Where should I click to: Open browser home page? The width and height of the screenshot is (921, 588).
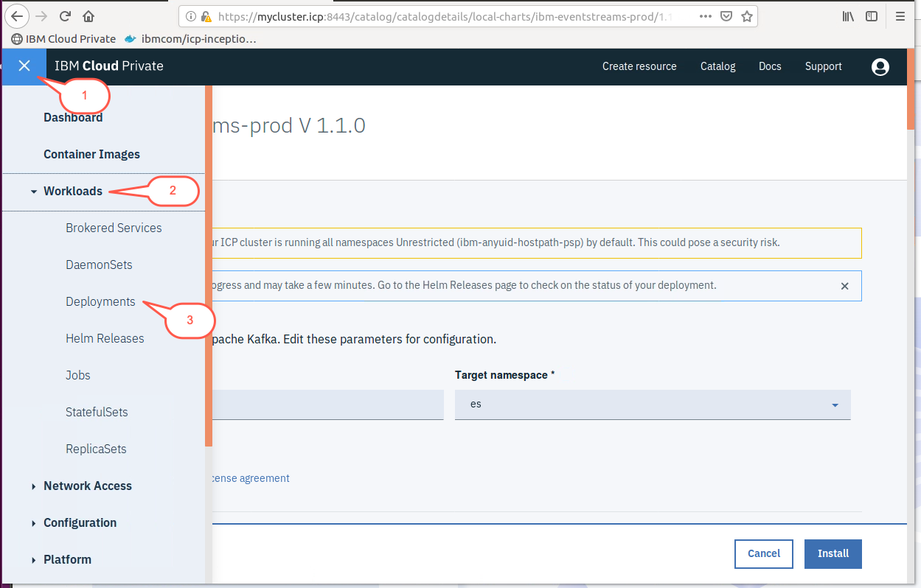(88, 15)
